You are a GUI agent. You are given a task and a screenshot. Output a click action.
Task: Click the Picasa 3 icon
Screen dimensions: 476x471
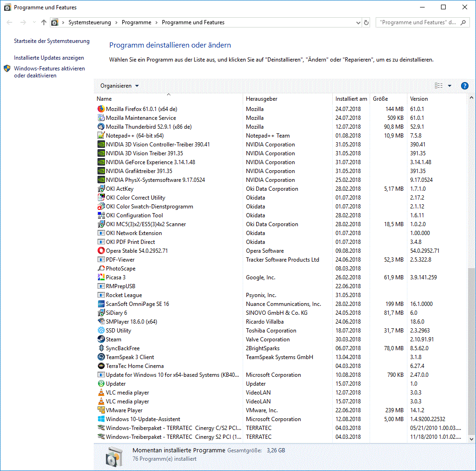101,277
